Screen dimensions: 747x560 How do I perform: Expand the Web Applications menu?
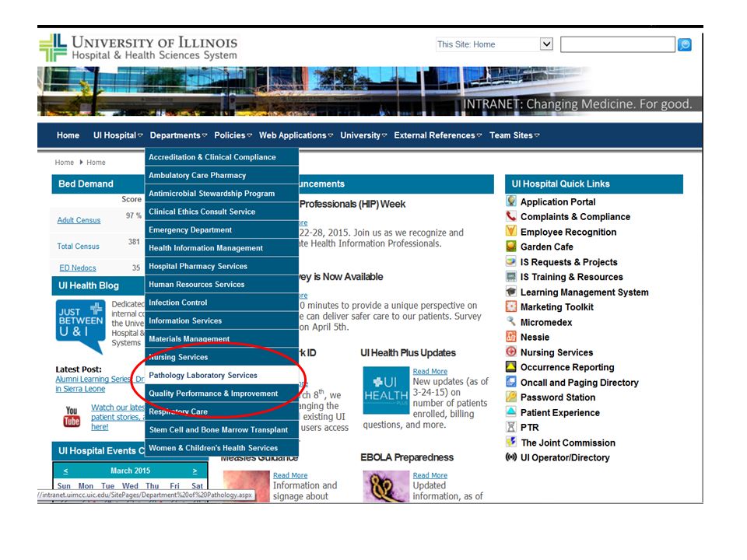(296, 135)
